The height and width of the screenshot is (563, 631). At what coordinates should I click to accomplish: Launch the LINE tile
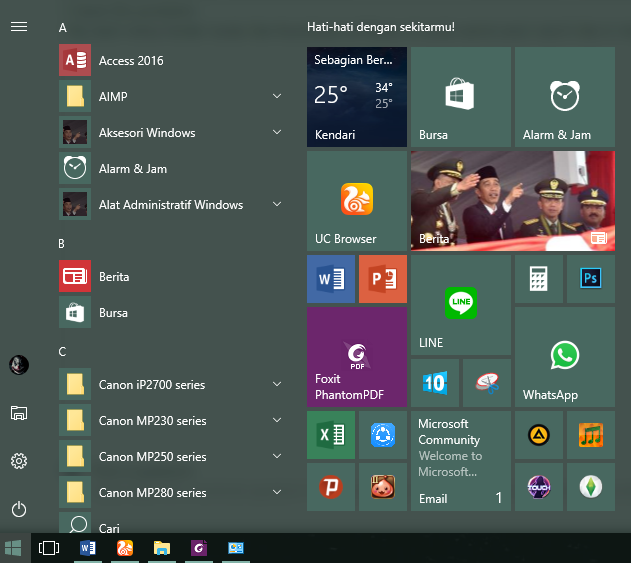tap(461, 305)
